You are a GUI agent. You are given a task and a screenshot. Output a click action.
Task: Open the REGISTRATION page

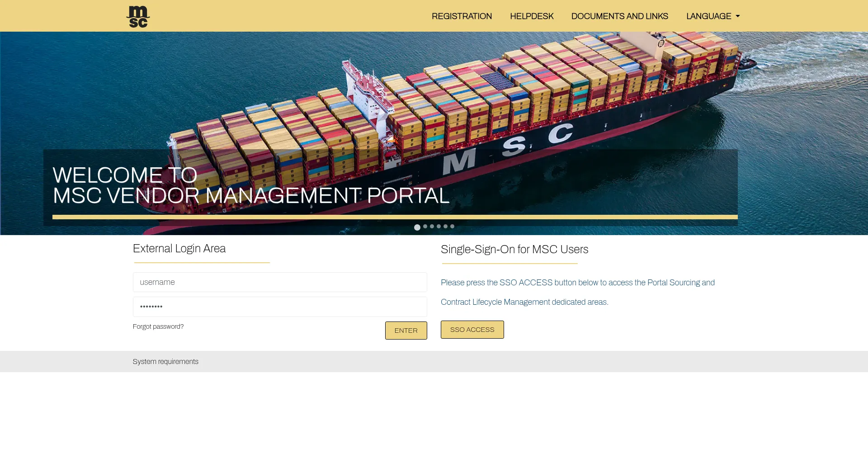(462, 16)
